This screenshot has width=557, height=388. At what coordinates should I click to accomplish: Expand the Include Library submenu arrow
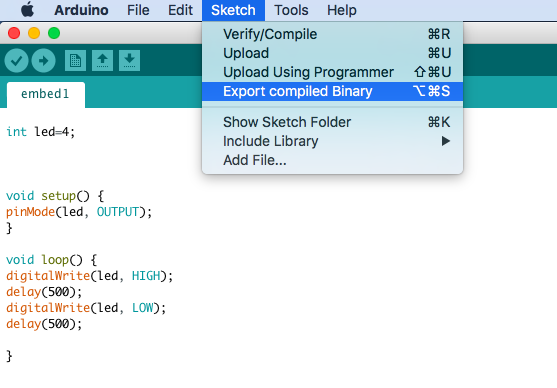pos(446,141)
